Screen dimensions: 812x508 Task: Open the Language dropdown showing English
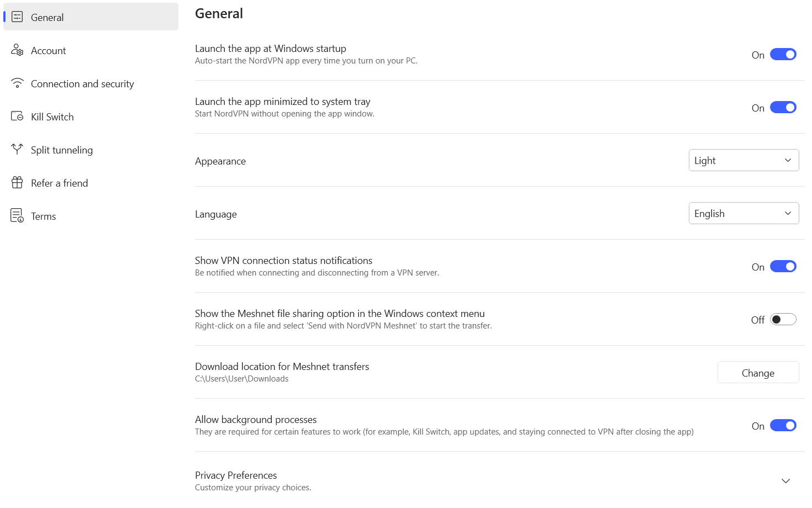pyautogui.click(x=744, y=213)
